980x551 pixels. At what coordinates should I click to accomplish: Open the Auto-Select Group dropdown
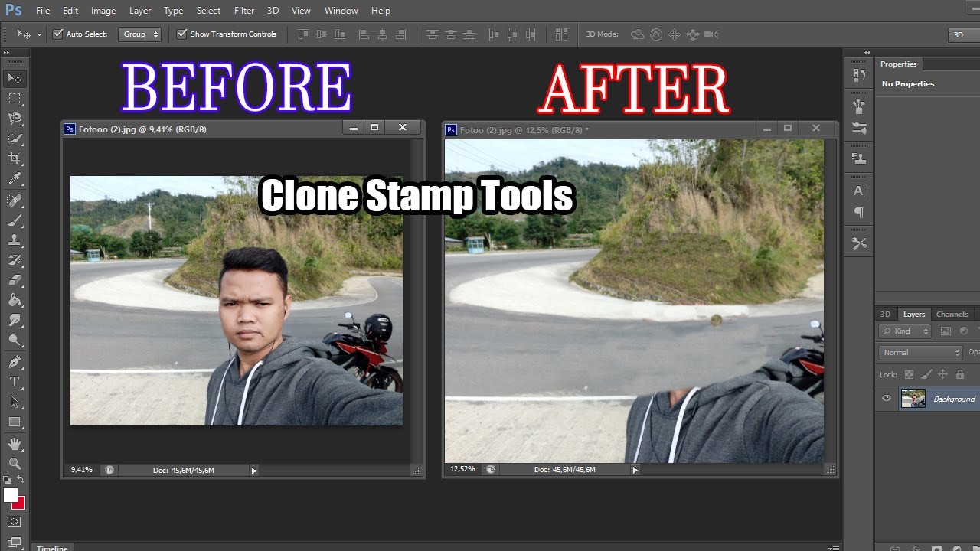139,34
